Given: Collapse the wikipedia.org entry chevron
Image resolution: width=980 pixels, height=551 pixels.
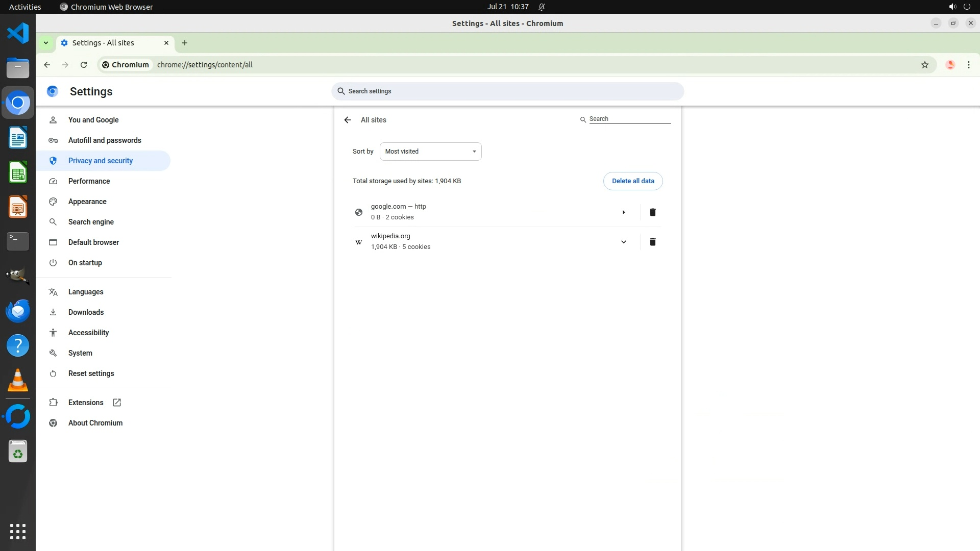Looking at the screenshot, I should pos(623,242).
